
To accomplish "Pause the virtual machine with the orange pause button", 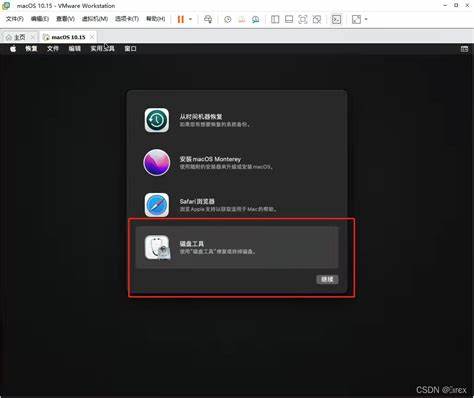I will [x=181, y=19].
